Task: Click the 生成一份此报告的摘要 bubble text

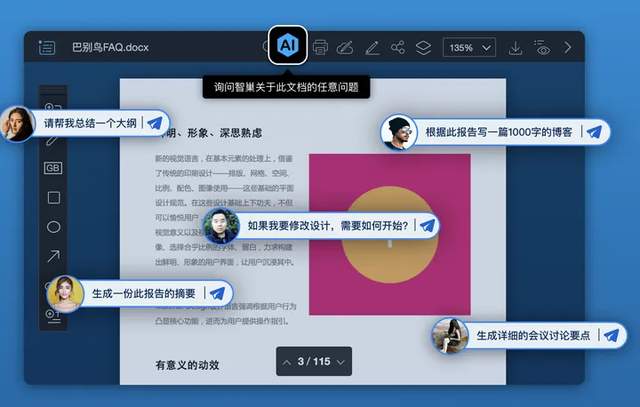Action: (x=144, y=293)
